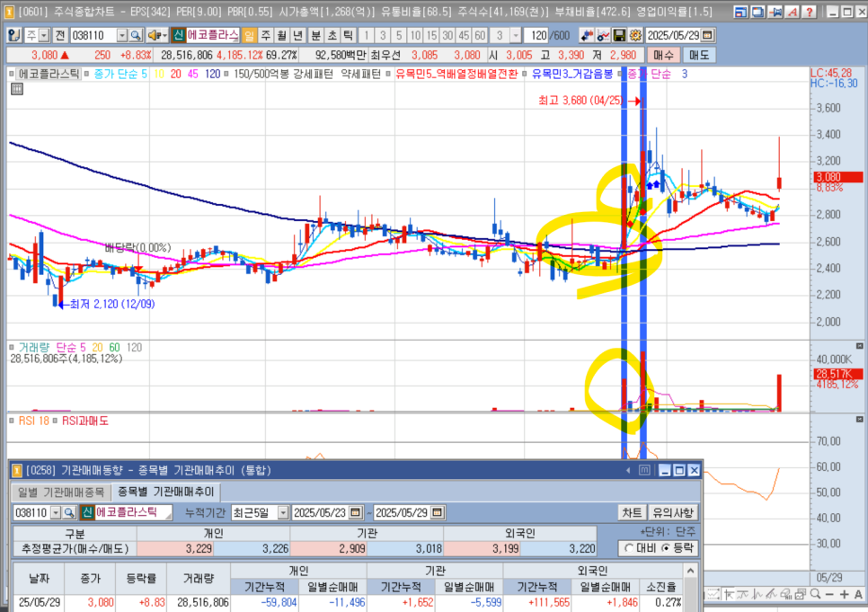This screenshot has height=612, width=868.
Task: Click the green 신 badge before 에코플라스
Action: tap(178, 35)
